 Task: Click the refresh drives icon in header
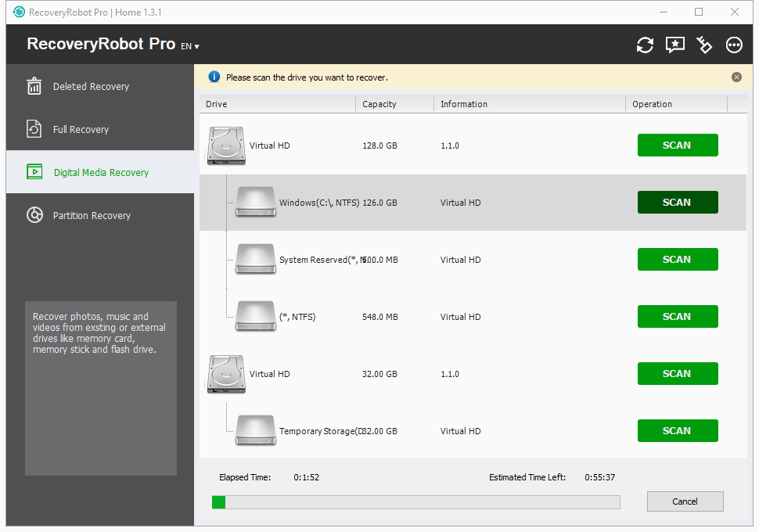[645, 45]
